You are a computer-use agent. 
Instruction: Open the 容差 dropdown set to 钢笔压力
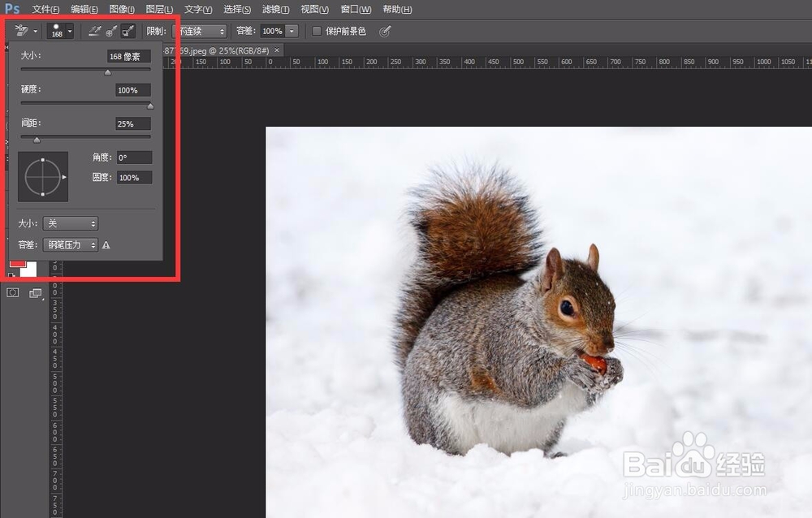[x=71, y=244]
